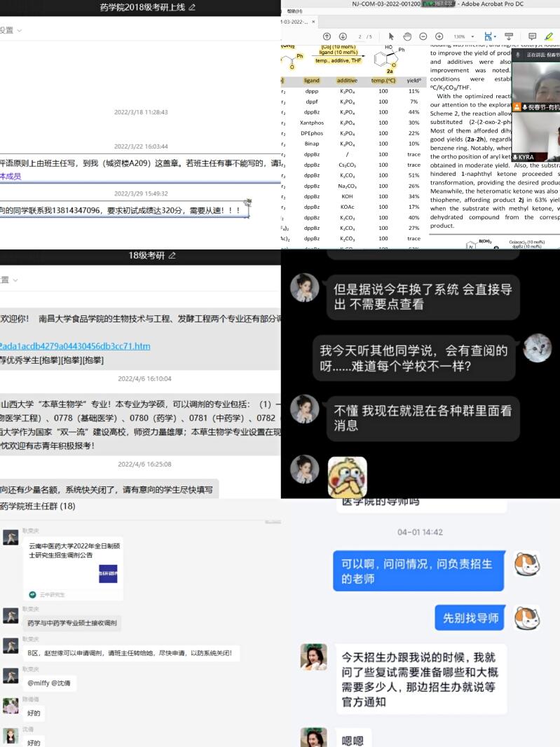Open the 130% zoom level dropdown
The image size is (560, 747).
coord(463,36)
